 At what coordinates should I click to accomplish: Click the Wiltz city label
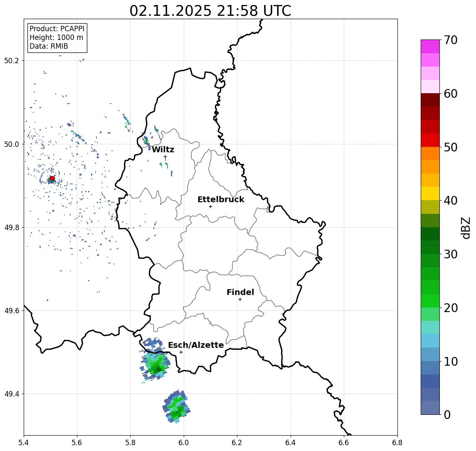coord(163,149)
